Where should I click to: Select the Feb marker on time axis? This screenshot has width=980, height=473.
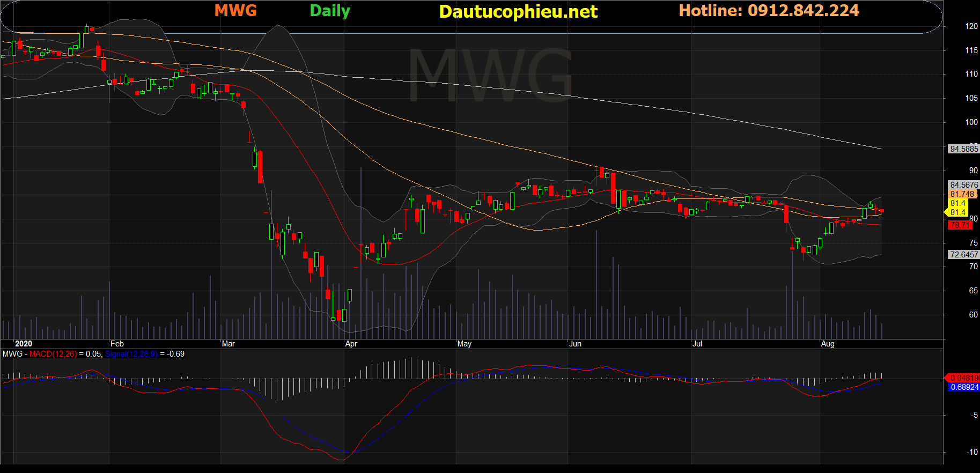[x=117, y=344]
